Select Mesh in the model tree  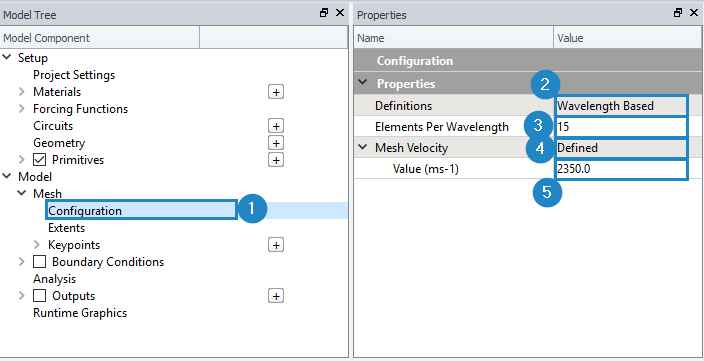[47, 194]
